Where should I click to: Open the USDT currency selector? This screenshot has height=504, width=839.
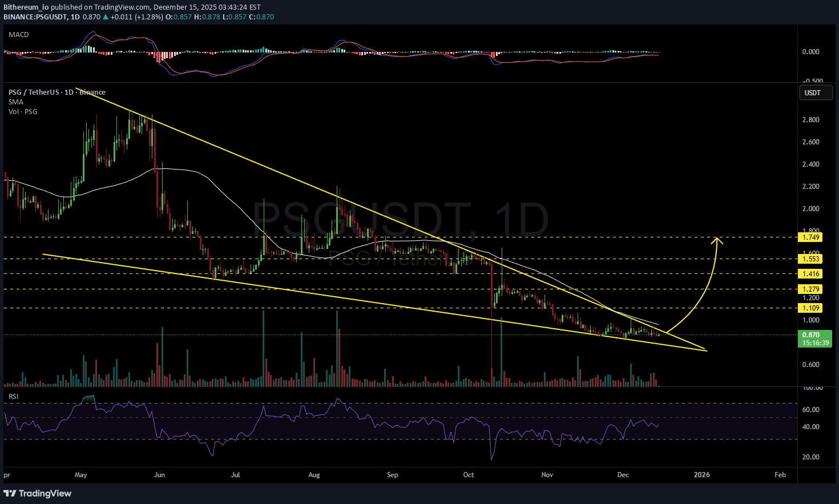812,92
